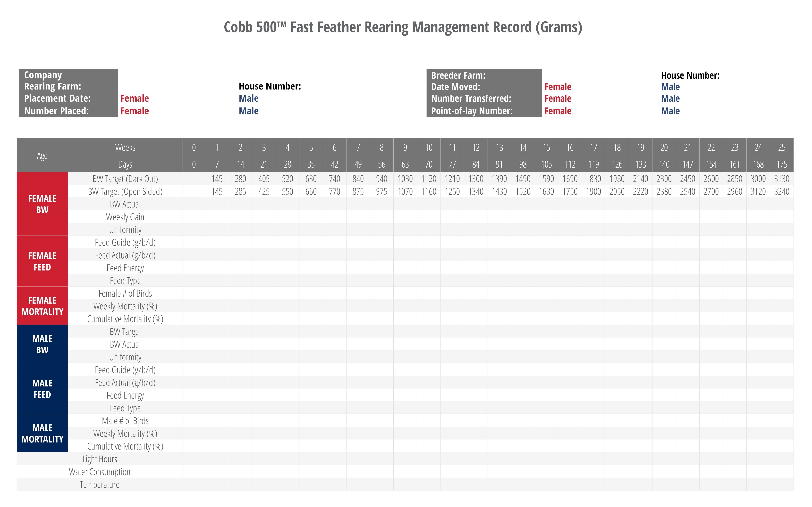Select the Open Sided value 3240
The width and height of the screenshot is (812, 507).
coord(781,191)
